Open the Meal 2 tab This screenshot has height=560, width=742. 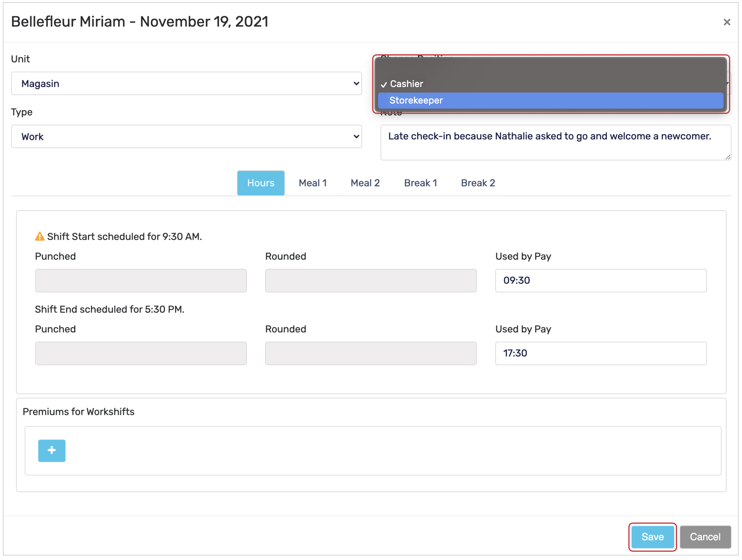tap(365, 183)
